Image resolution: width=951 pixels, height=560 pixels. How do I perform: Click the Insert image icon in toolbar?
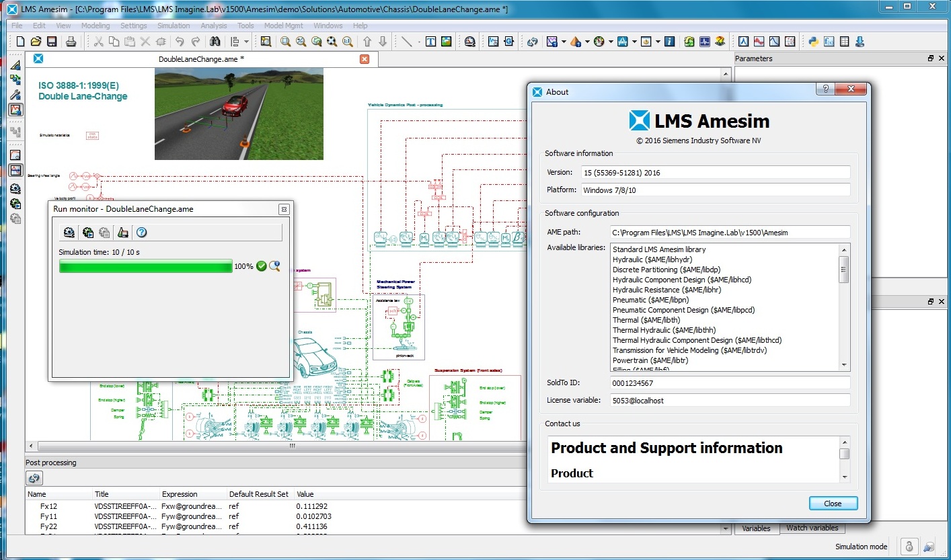pos(446,42)
